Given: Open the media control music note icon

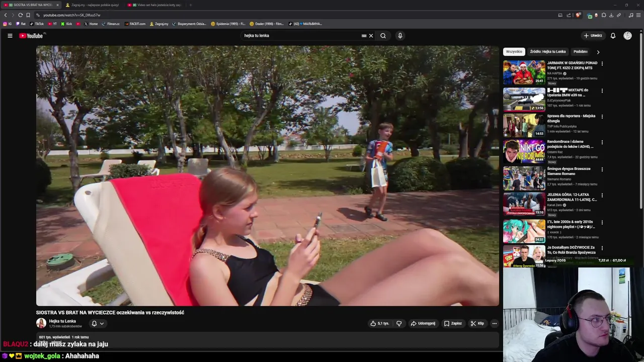Looking at the screenshot, I should tap(631, 15).
